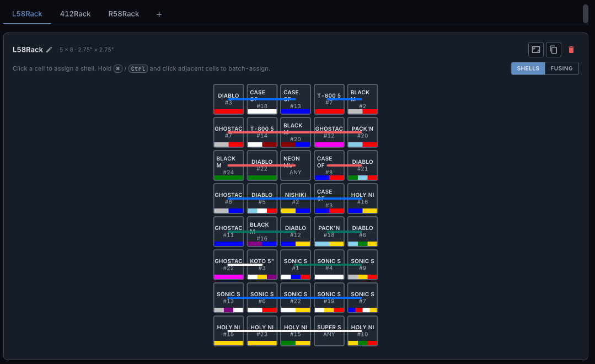The width and height of the screenshot is (595, 364).
Task: Assign a shell to PACK'N #18 cell
Action: click(329, 232)
